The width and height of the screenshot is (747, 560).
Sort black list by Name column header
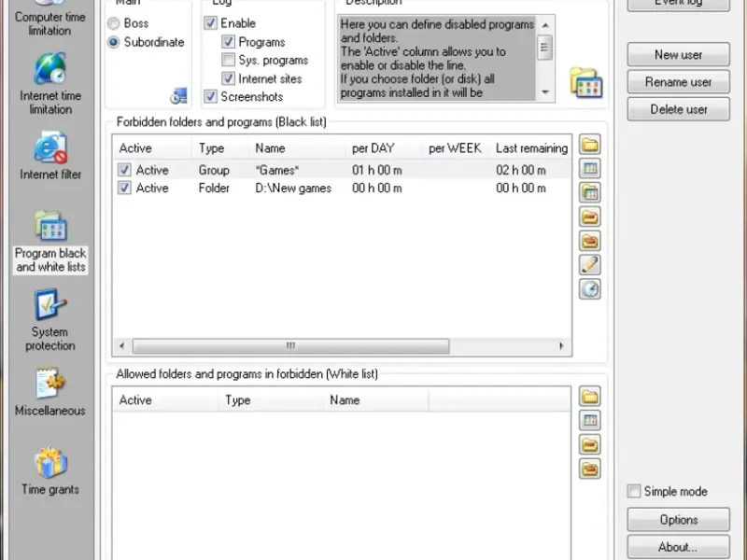(x=296, y=148)
